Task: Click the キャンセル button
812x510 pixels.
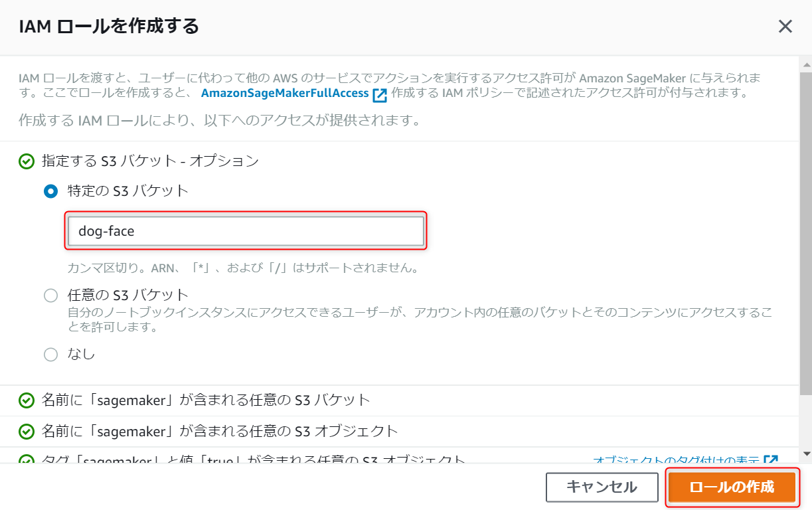Action: [x=602, y=487]
